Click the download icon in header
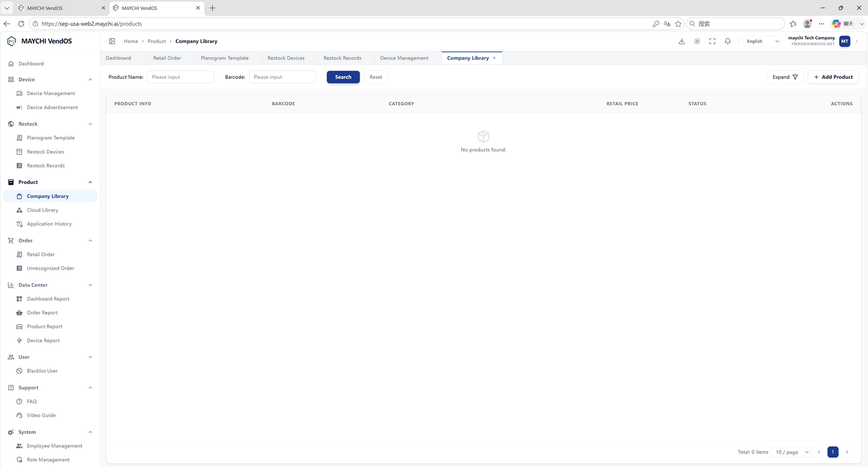 682,41
